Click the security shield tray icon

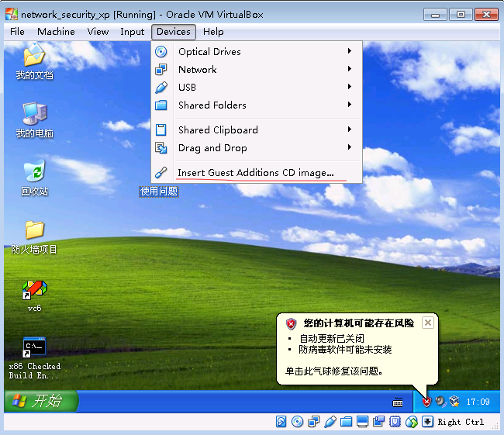tap(426, 402)
